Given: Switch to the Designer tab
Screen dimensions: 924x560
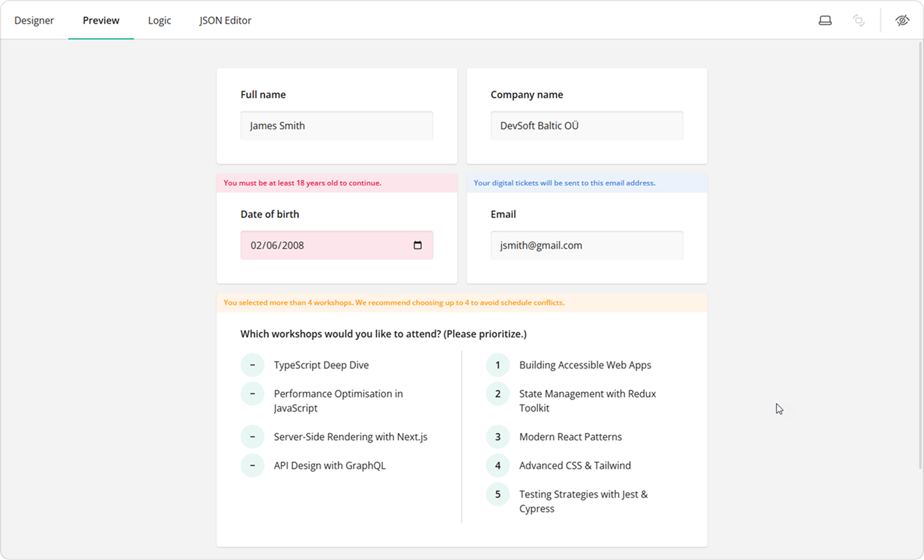Looking at the screenshot, I should [x=34, y=20].
